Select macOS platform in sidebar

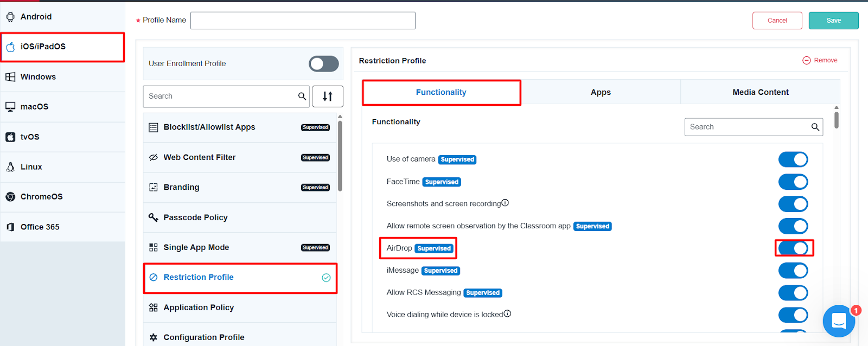(62, 107)
